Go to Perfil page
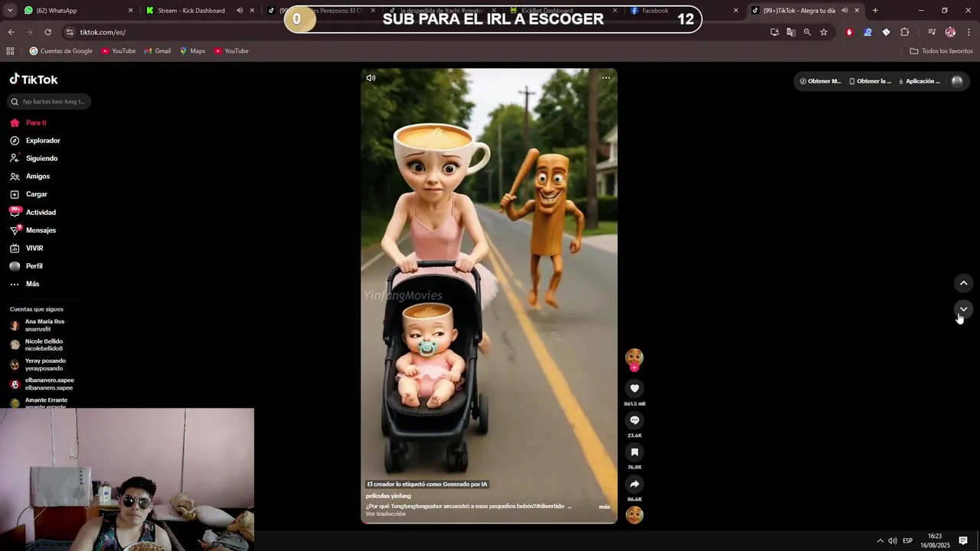The height and width of the screenshot is (551, 980). point(27,266)
